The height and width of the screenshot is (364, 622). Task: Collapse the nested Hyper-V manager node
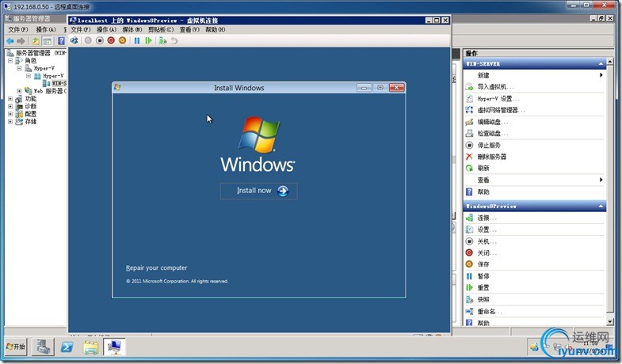29,76
